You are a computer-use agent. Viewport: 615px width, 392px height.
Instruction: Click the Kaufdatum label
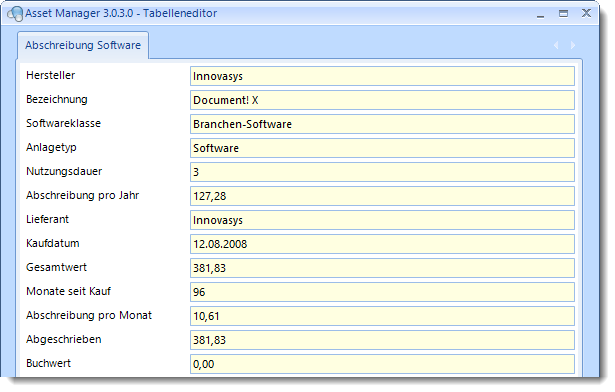53,243
